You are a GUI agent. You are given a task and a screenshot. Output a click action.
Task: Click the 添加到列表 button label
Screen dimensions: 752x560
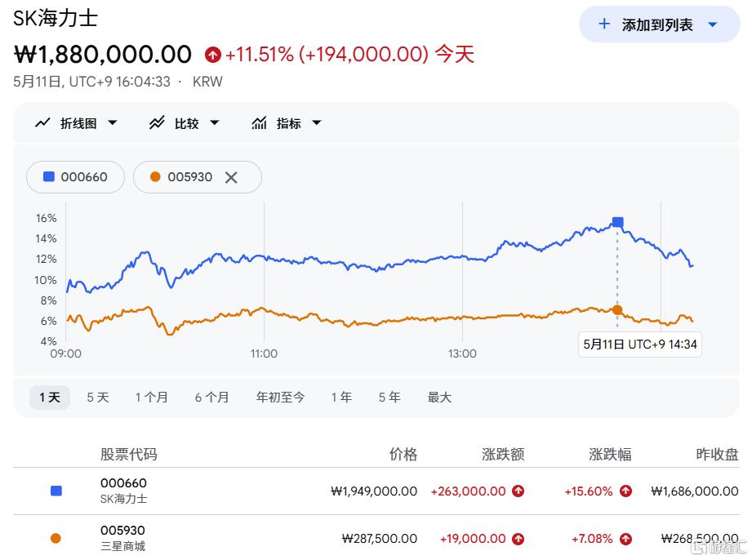point(657,24)
